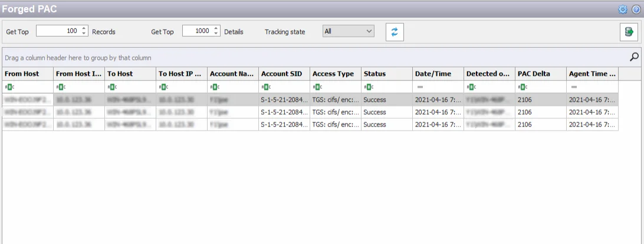Open Account SID filter condition icon
The height and width of the screenshot is (244, 644).
click(x=266, y=87)
